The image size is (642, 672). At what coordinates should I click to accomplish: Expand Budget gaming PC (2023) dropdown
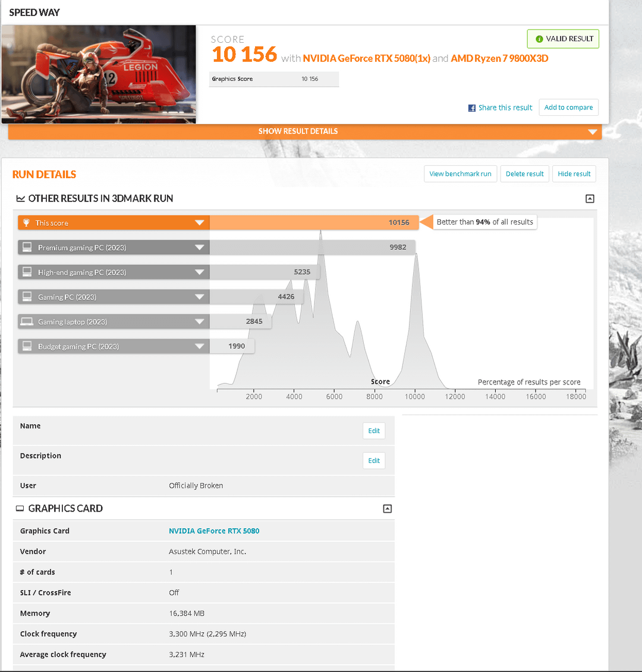click(199, 346)
